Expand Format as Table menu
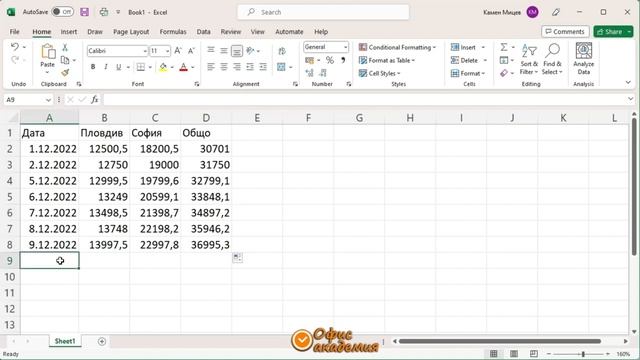 click(x=387, y=60)
